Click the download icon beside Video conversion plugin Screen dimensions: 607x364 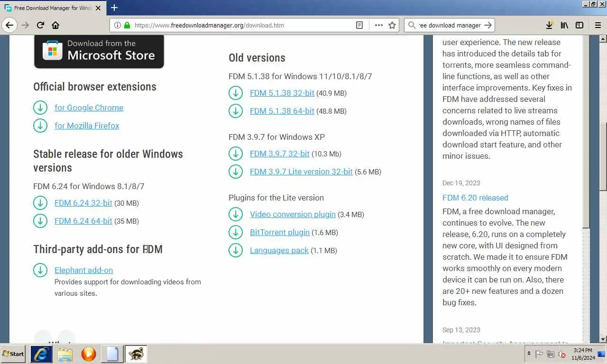pos(236,214)
